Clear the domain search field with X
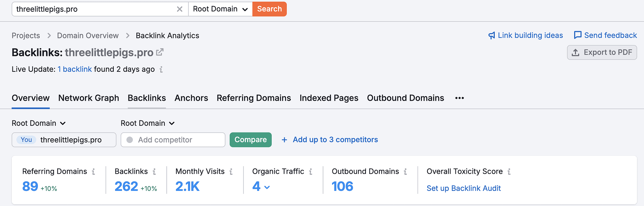 click(x=180, y=9)
